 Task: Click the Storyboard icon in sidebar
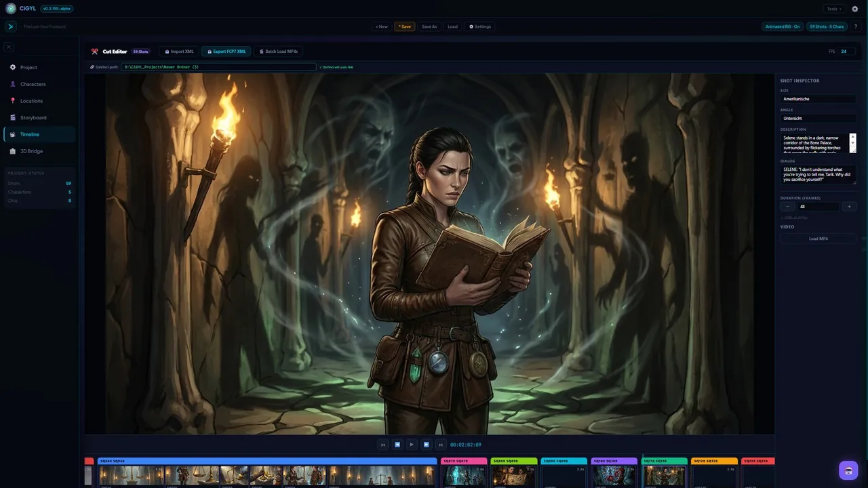coord(13,117)
